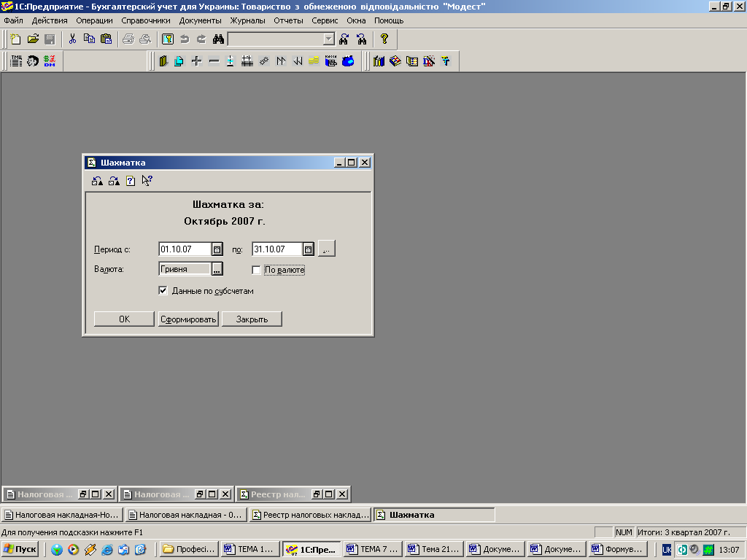Switch to ТЕМА 7 ... Word taskbar button

[373, 549]
